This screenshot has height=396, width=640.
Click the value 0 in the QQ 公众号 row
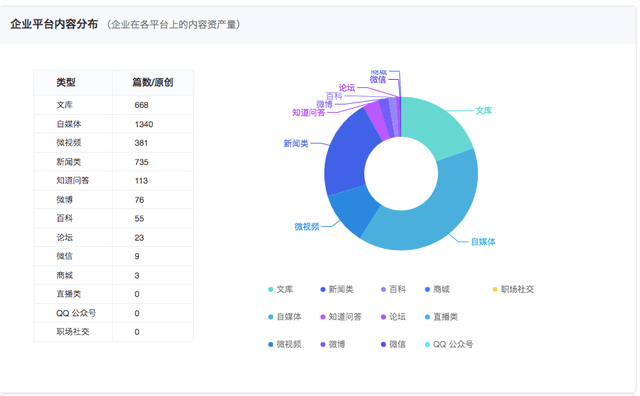(x=137, y=314)
